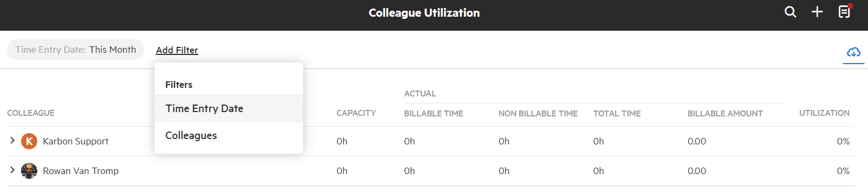This screenshot has height=194, width=868.
Task: Click the Karbon Support name
Action: (x=76, y=141)
